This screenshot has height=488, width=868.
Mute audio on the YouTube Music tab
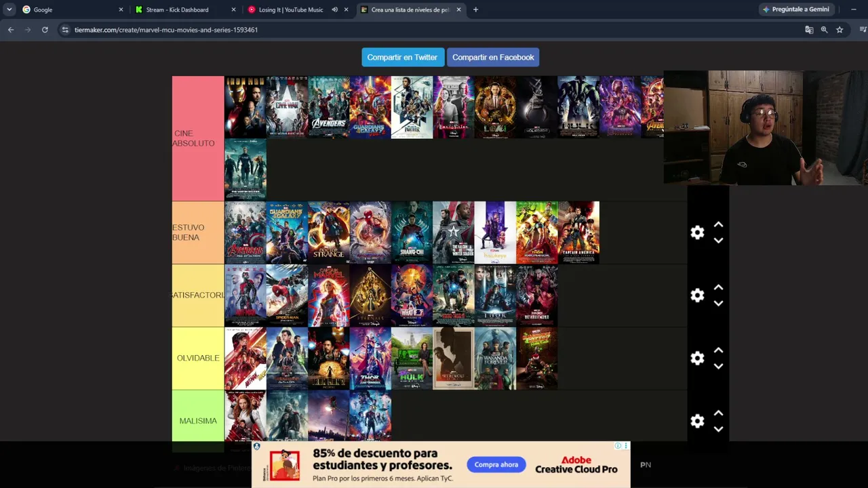click(334, 9)
